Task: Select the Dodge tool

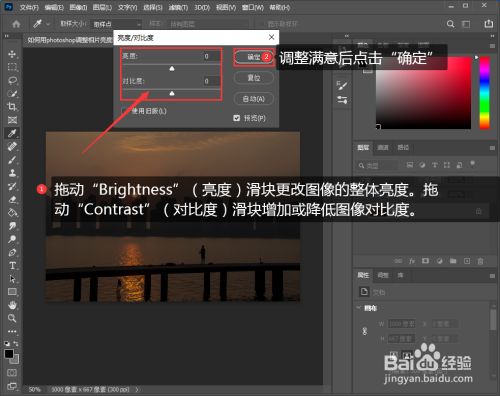Action: coord(12,239)
